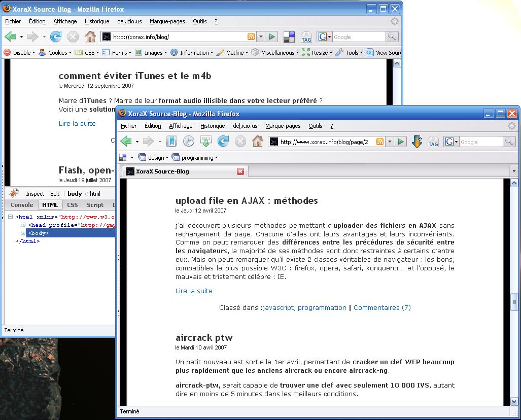The width and height of the screenshot is (521, 420).
Task: Open Affichage menu in rear Firefox window
Action: point(65,21)
